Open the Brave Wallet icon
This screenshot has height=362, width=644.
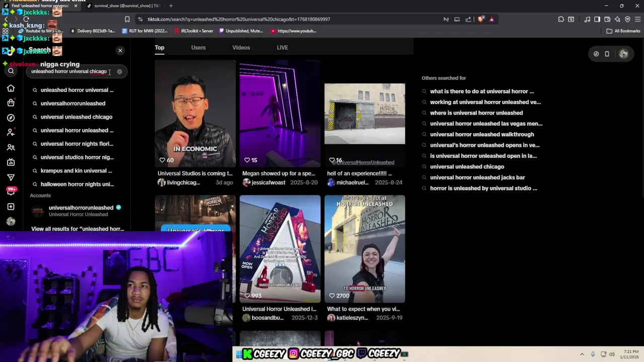(x=607, y=19)
